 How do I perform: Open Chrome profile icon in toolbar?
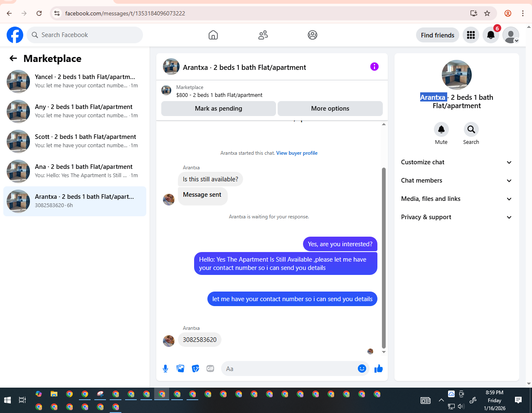click(508, 13)
